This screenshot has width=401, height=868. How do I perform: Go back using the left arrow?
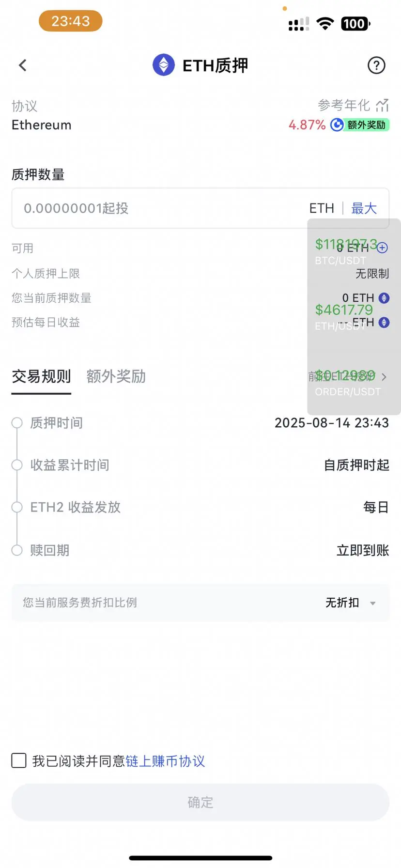click(x=23, y=65)
